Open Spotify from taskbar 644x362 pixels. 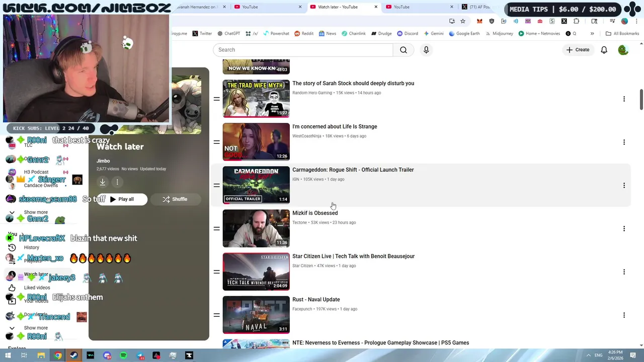pyautogui.click(x=123, y=355)
